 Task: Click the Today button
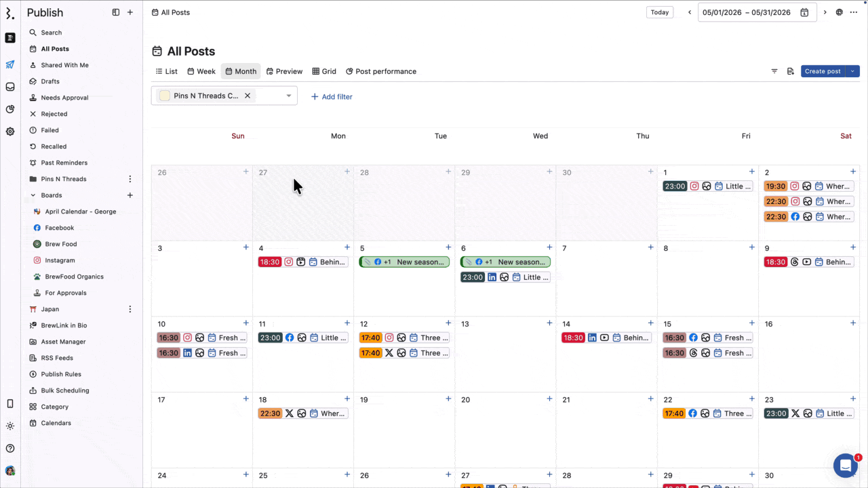(659, 12)
